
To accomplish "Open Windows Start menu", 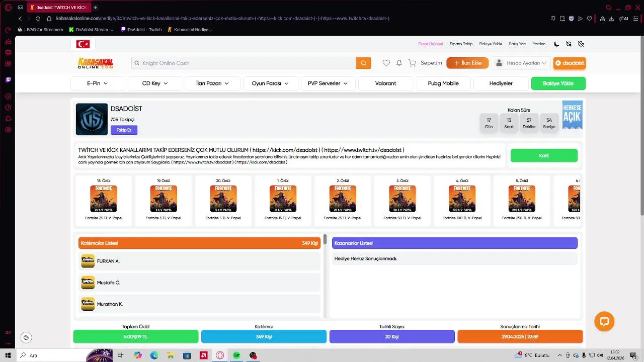I will tap(8, 355).
